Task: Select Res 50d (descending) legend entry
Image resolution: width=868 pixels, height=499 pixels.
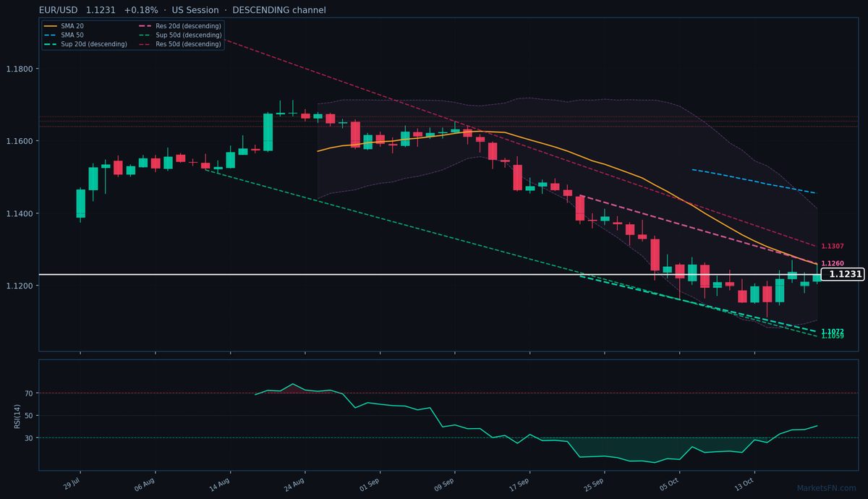Action: click(179, 44)
